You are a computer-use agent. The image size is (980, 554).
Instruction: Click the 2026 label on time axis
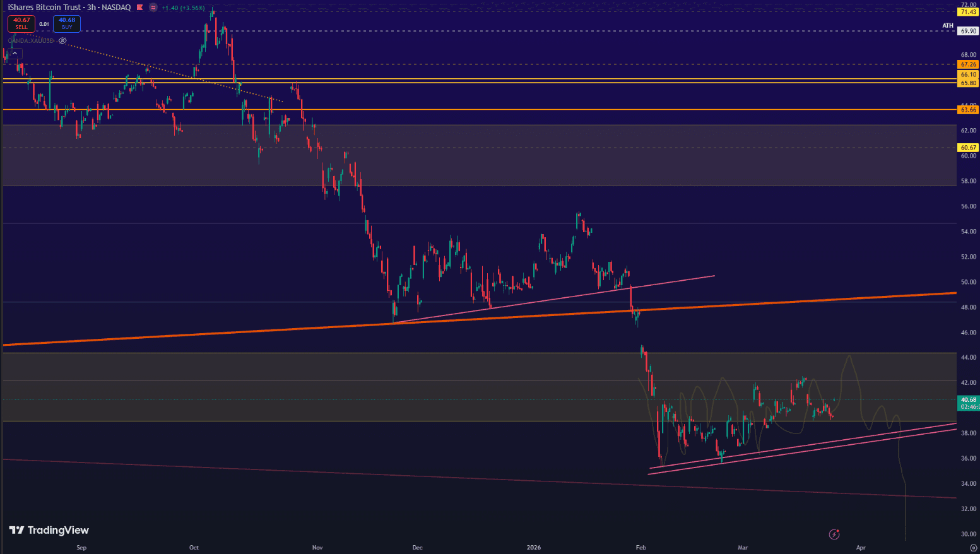534,548
